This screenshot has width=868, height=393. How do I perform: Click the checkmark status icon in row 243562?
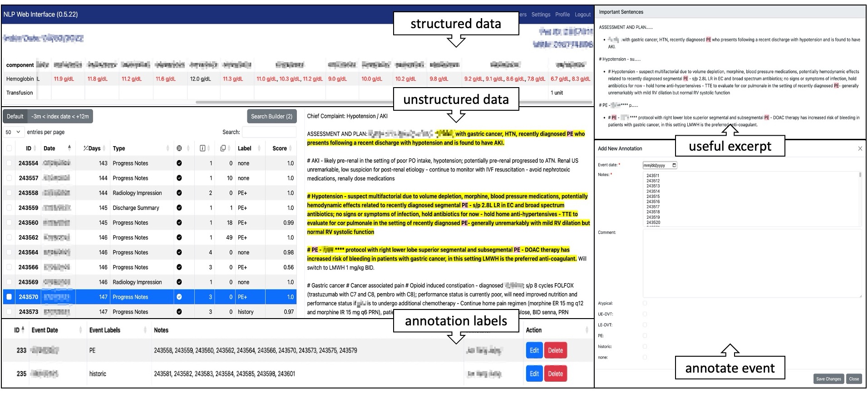[x=179, y=237]
